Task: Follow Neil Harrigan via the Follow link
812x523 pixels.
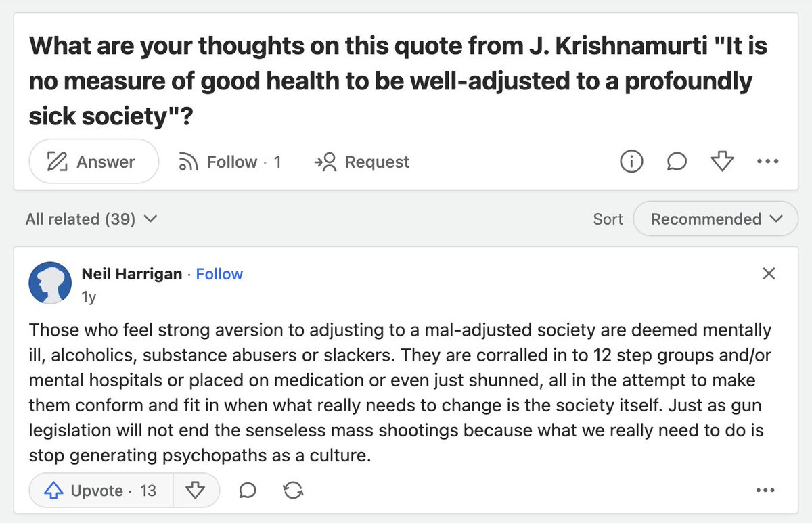Action: (x=219, y=274)
